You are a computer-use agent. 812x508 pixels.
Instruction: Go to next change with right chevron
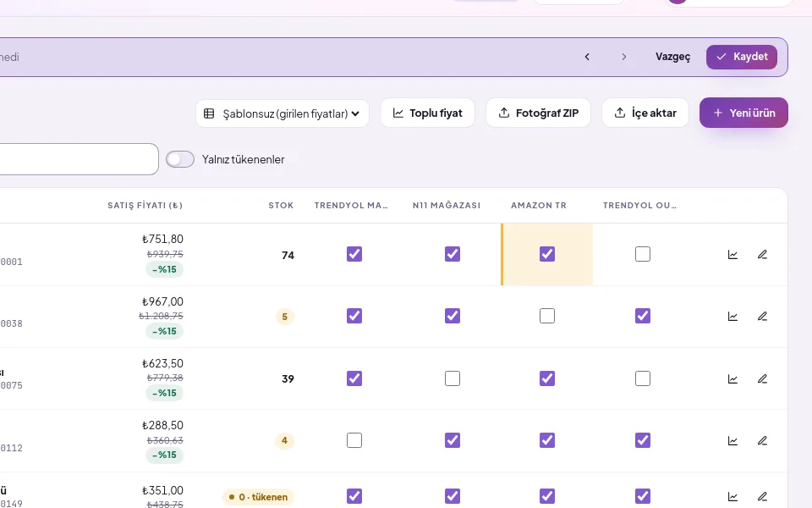[624, 57]
